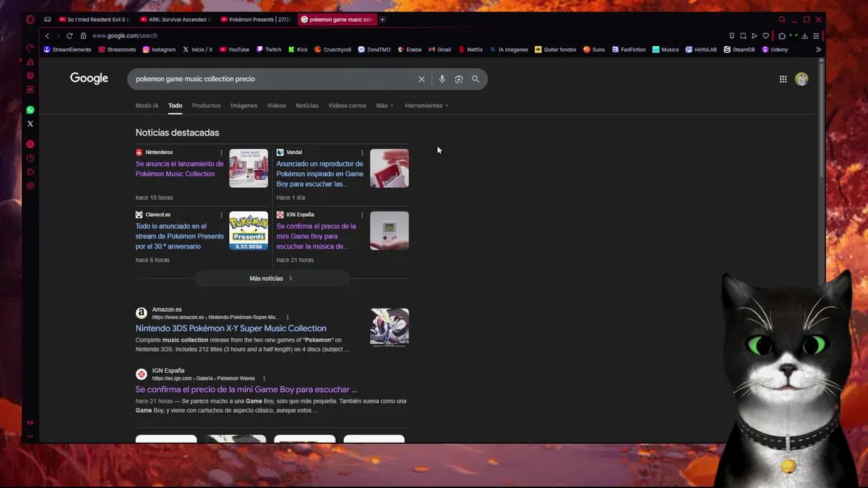Click the page vertical scrollbar
This screenshot has height=488, width=868.
[x=822, y=122]
